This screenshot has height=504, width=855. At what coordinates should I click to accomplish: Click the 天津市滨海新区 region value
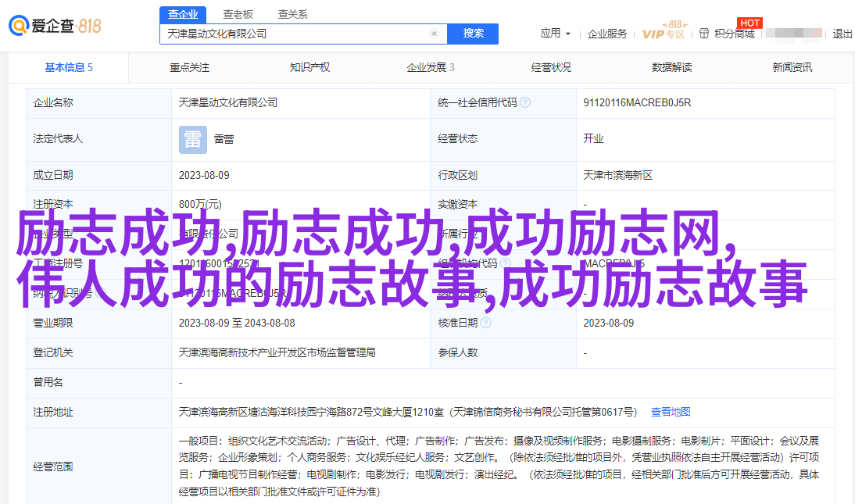point(617,176)
